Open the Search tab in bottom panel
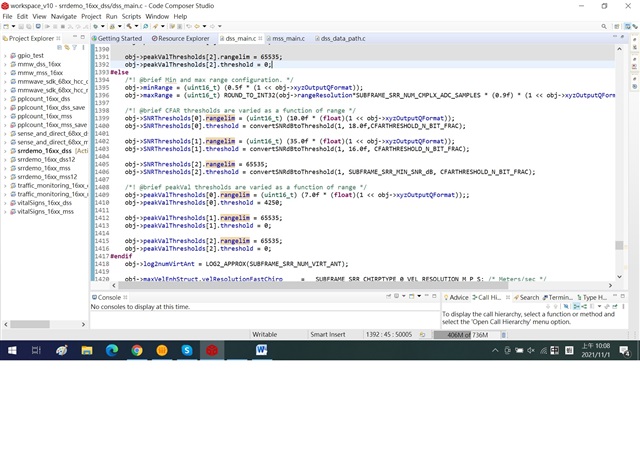 pos(527,297)
